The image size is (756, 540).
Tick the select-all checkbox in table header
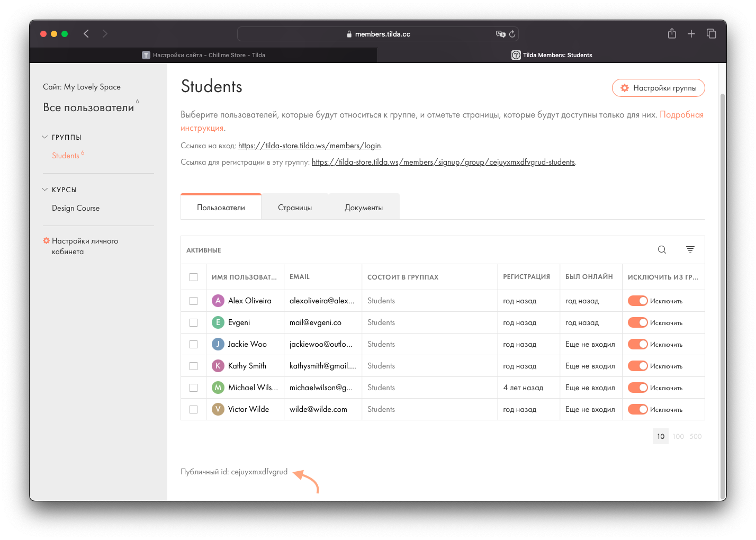pyautogui.click(x=194, y=277)
